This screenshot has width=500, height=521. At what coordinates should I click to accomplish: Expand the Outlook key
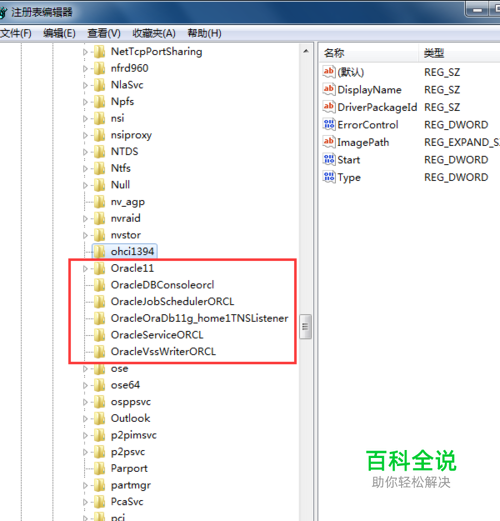(85, 419)
